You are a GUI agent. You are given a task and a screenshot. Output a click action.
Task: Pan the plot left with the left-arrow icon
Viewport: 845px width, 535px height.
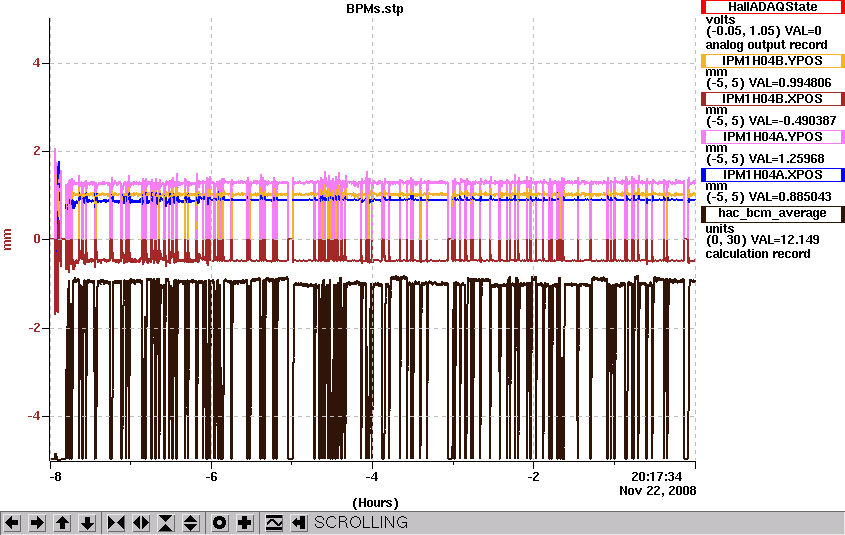pyautogui.click(x=12, y=523)
